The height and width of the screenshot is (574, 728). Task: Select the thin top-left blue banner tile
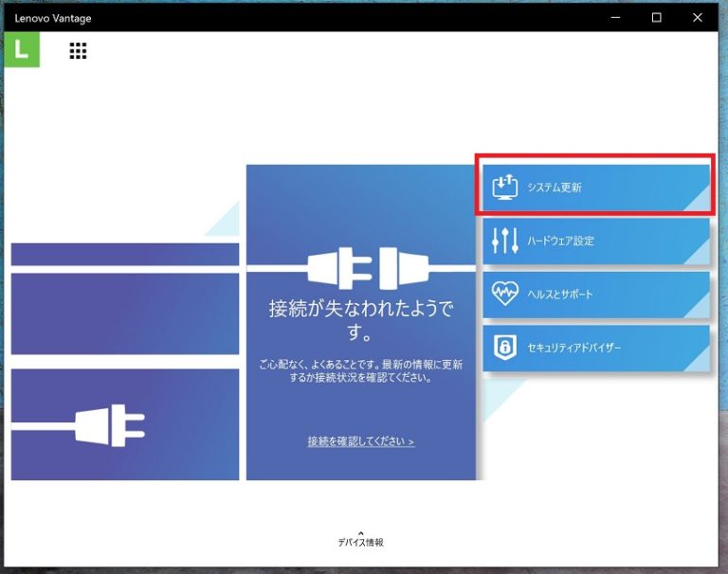pyautogui.click(x=125, y=254)
